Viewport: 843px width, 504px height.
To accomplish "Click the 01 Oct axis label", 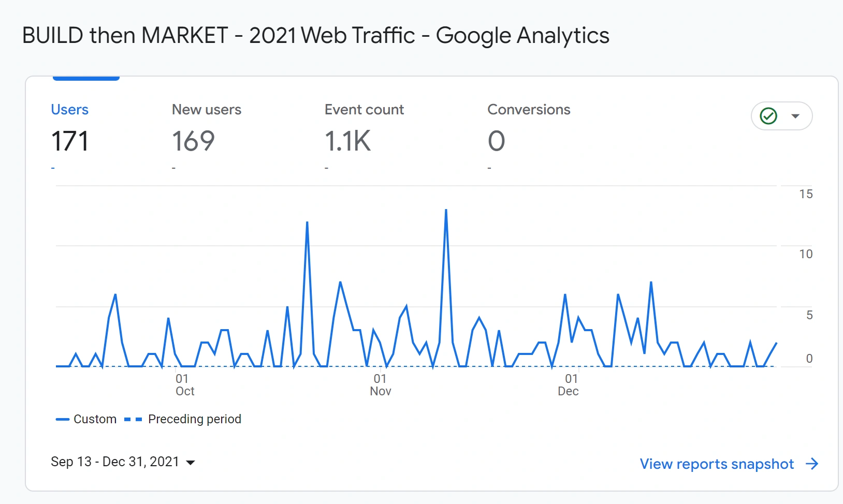I will [184, 384].
